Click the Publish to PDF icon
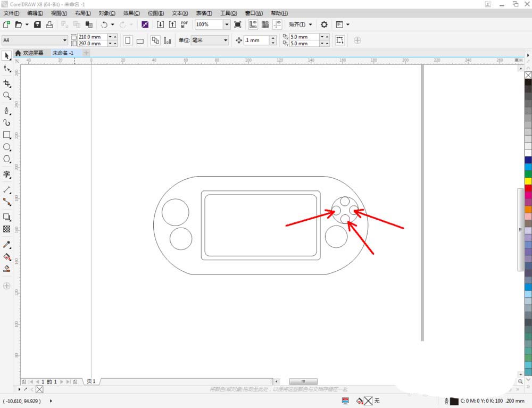 pyautogui.click(x=184, y=24)
